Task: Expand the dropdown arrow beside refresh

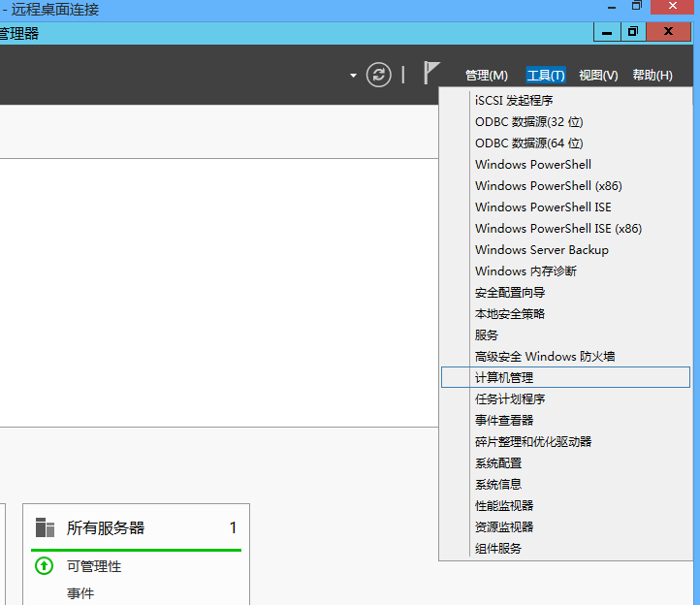Action: 353,76
